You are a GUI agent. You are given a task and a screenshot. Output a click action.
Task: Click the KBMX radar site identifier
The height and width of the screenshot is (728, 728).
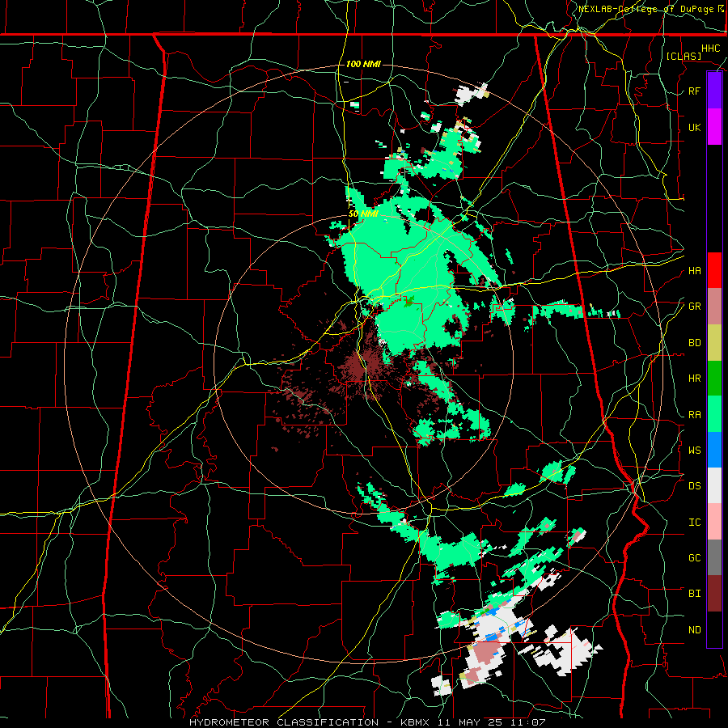[x=416, y=722]
